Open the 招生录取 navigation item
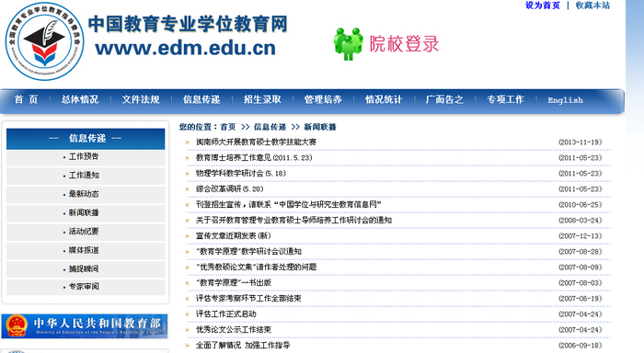 pos(262,99)
